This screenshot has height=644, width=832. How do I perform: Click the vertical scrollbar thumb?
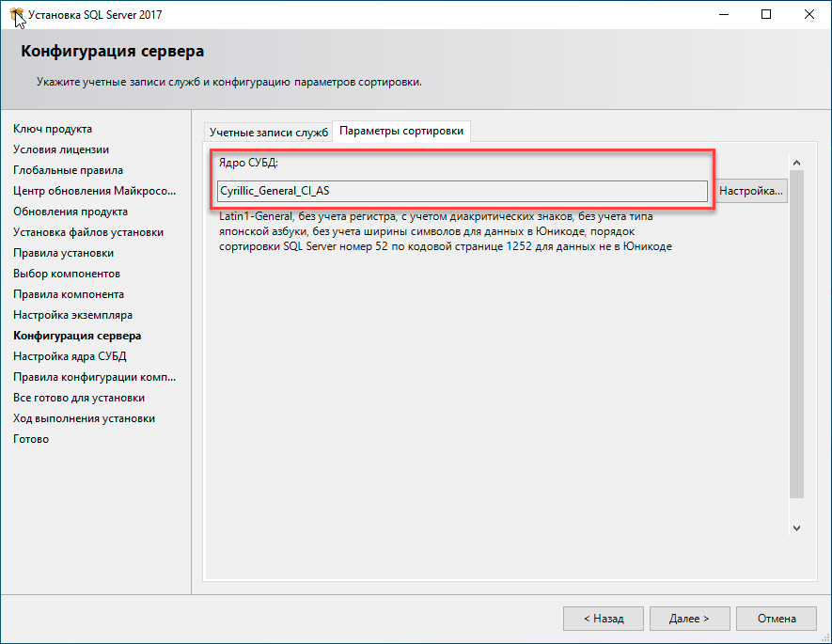[796, 334]
